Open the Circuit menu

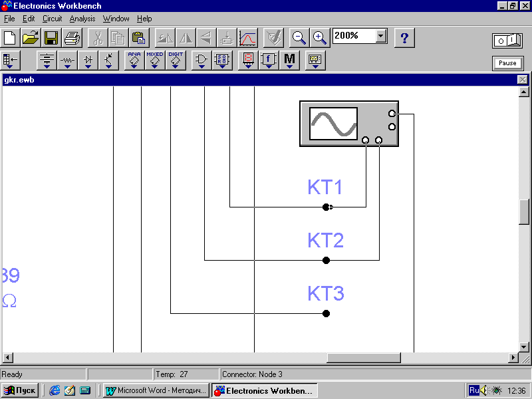pos(52,19)
